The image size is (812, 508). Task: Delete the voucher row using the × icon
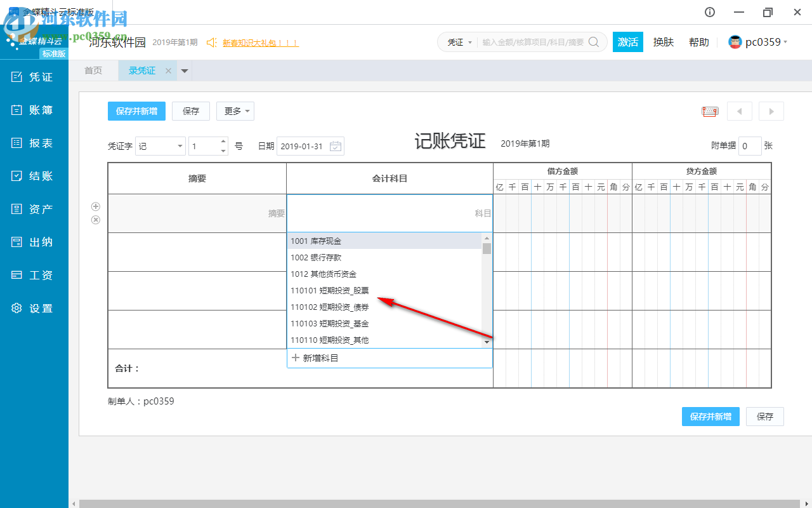pos(96,219)
